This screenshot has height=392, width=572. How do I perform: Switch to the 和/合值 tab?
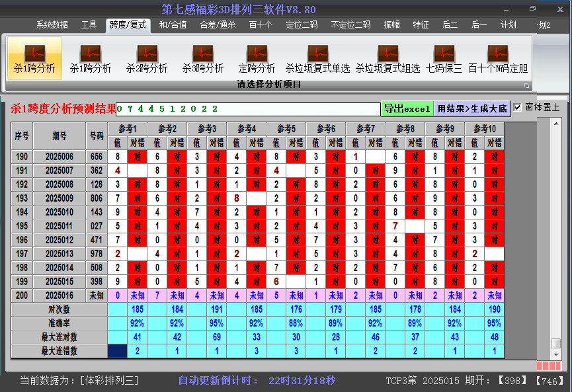click(173, 25)
